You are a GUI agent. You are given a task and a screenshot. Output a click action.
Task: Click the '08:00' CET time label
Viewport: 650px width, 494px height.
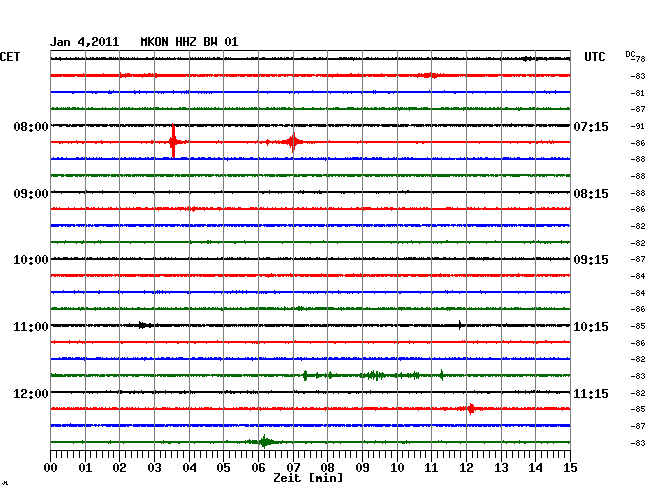31,126
